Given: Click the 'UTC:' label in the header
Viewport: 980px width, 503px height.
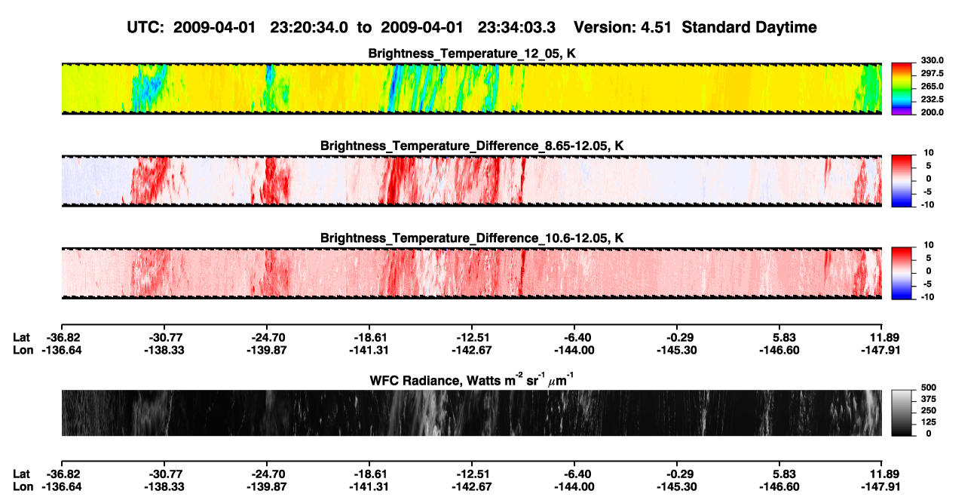Looking at the screenshot, I should click(145, 27).
